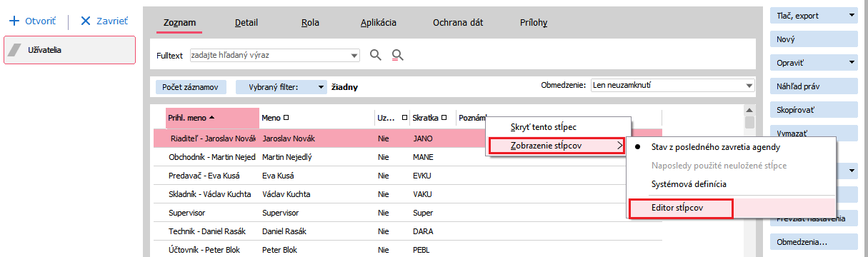Switch to the Prílohy tab
Viewport: 868px width, 257px height.
pos(534,23)
